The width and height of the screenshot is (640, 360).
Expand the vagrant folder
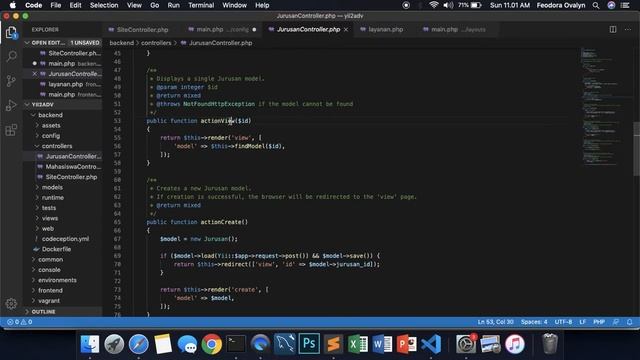point(33,301)
